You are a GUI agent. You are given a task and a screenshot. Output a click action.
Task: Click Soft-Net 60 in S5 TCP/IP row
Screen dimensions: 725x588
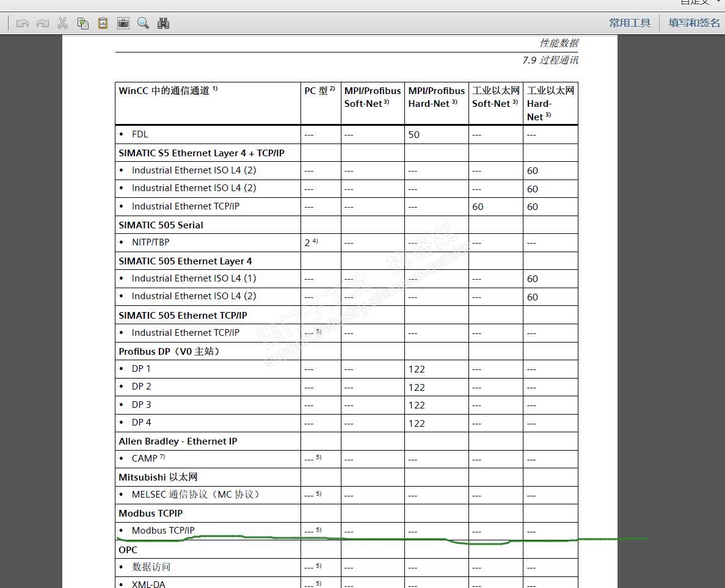coord(478,206)
